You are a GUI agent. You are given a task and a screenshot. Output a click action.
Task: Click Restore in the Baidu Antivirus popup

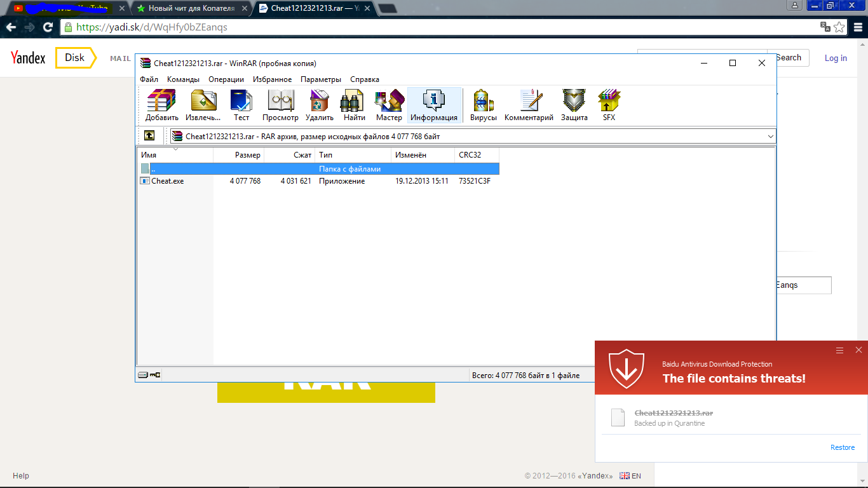(x=843, y=447)
